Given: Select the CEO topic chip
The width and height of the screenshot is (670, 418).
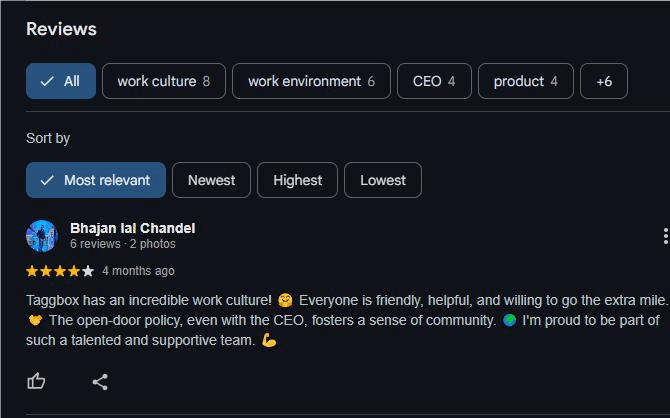Looking at the screenshot, I should click(x=434, y=81).
